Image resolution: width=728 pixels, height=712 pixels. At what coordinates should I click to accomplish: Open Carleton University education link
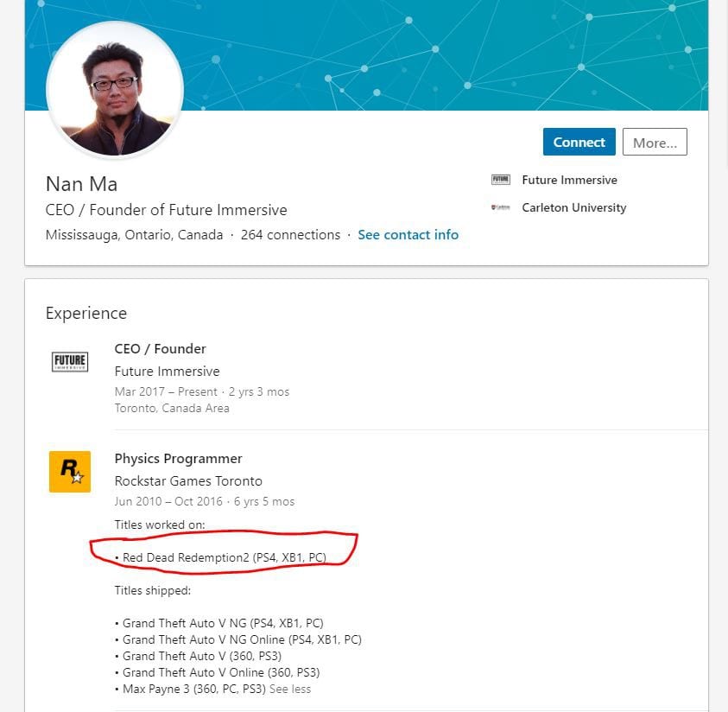(573, 207)
